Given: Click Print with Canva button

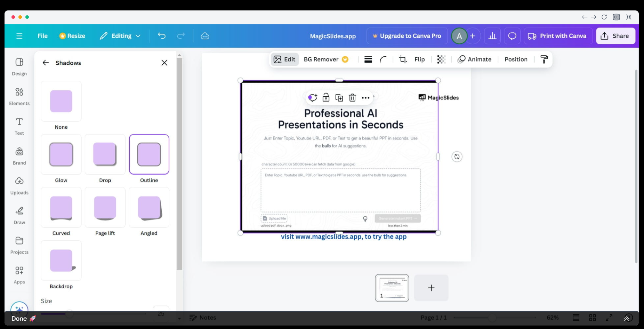Looking at the screenshot, I should [558, 36].
